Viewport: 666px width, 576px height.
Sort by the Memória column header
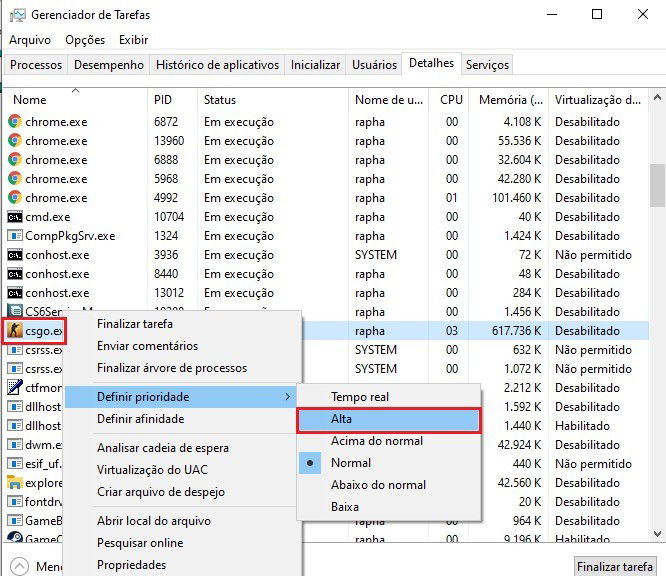(x=509, y=100)
